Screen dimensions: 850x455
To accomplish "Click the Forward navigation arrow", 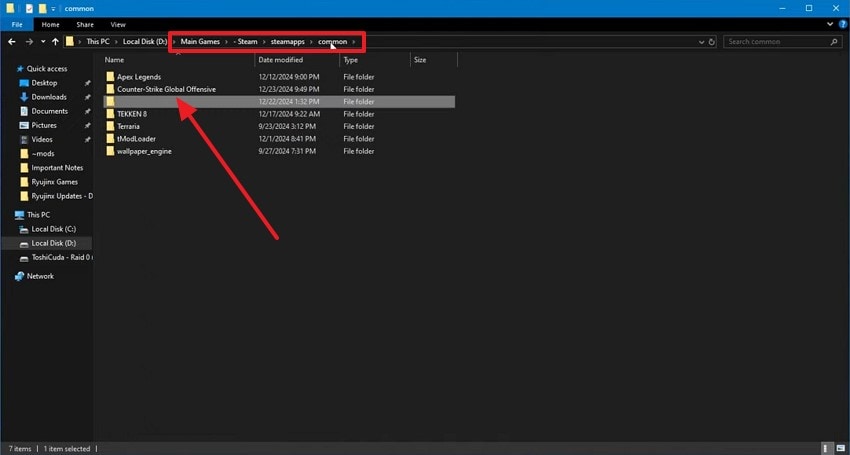I will (29, 42).
